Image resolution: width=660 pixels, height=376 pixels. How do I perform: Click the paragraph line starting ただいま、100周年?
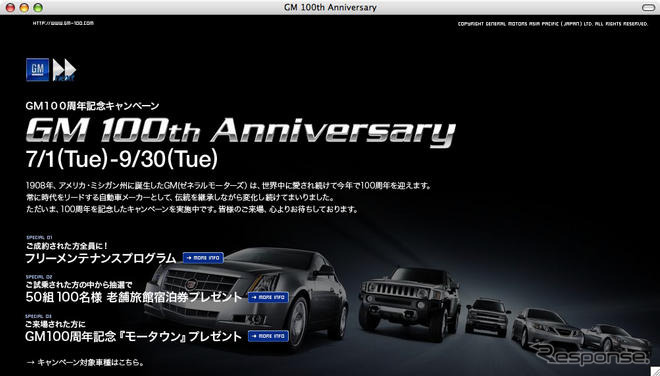point(192,209)
